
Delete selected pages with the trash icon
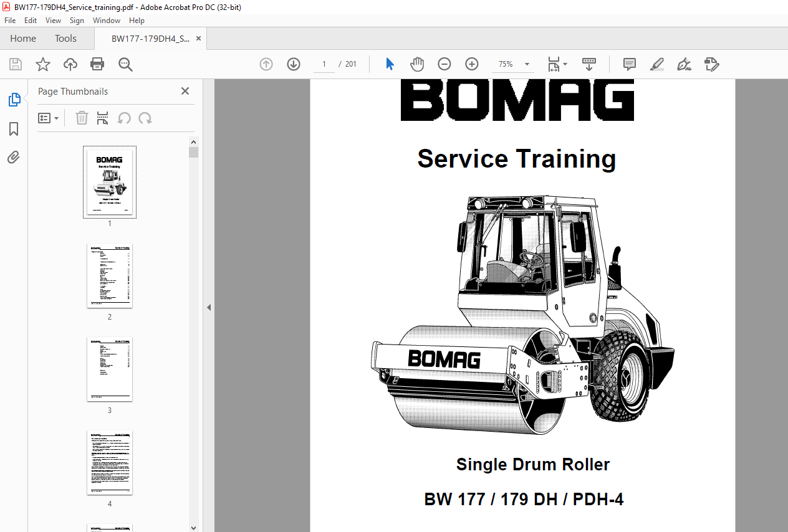click(x=82, y=118)
